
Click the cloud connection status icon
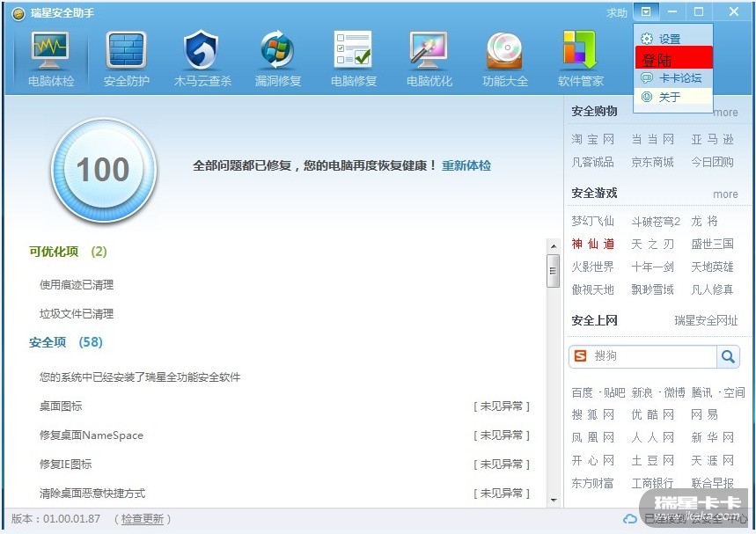tap(629, 519)
